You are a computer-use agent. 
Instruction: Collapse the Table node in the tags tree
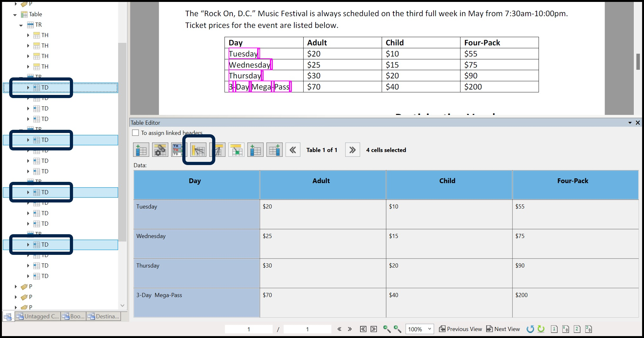[15, 15]
